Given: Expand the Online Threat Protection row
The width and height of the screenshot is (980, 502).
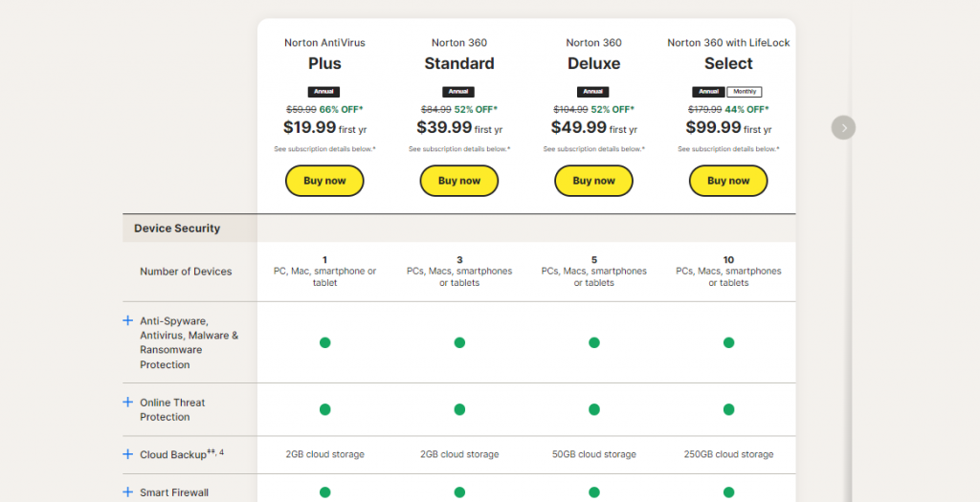Looking at the screenshot, I should click(128, 403).
